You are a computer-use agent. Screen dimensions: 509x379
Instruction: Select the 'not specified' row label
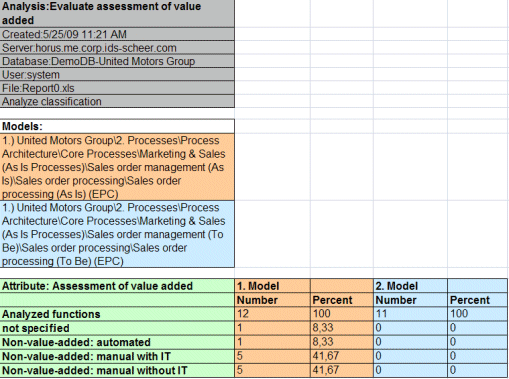[117, 328]
